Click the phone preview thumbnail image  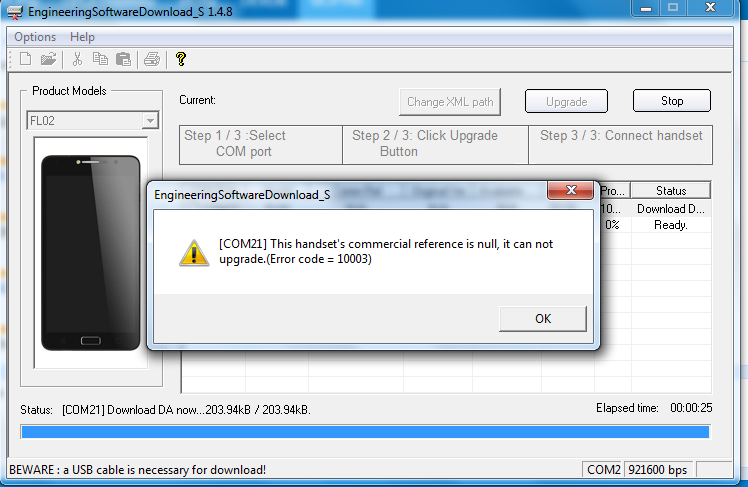click(x=91, y=253)
